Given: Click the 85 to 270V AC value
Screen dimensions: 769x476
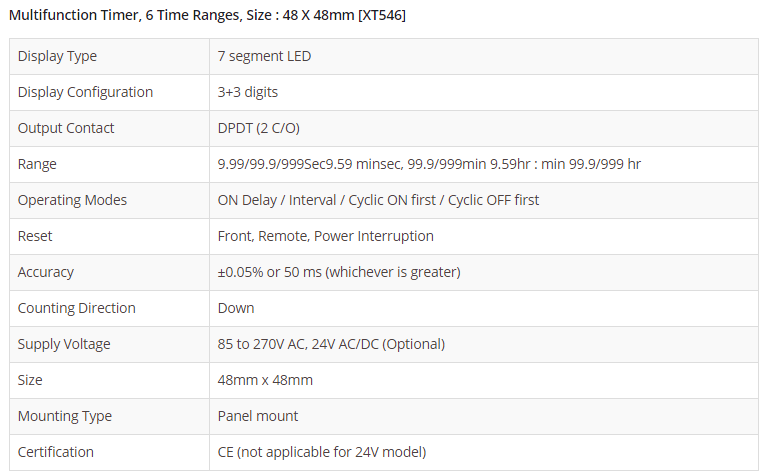Looking at the screenshot, I should [331, 344].
